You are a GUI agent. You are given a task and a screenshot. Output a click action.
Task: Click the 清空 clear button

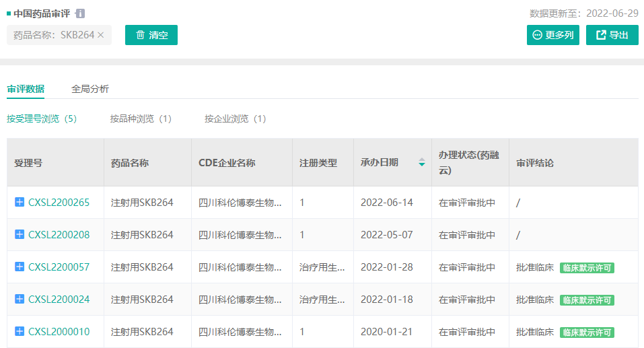pyautogui.click(x=151, y=35)
